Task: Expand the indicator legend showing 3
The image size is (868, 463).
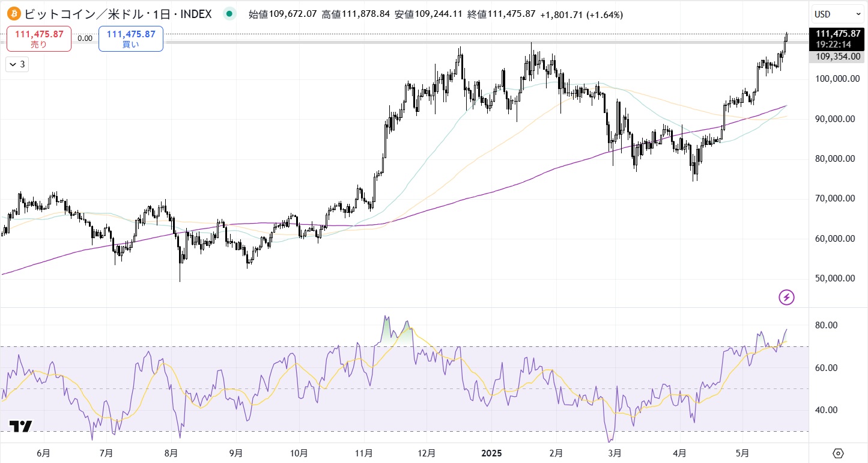Action: (17, 64)
